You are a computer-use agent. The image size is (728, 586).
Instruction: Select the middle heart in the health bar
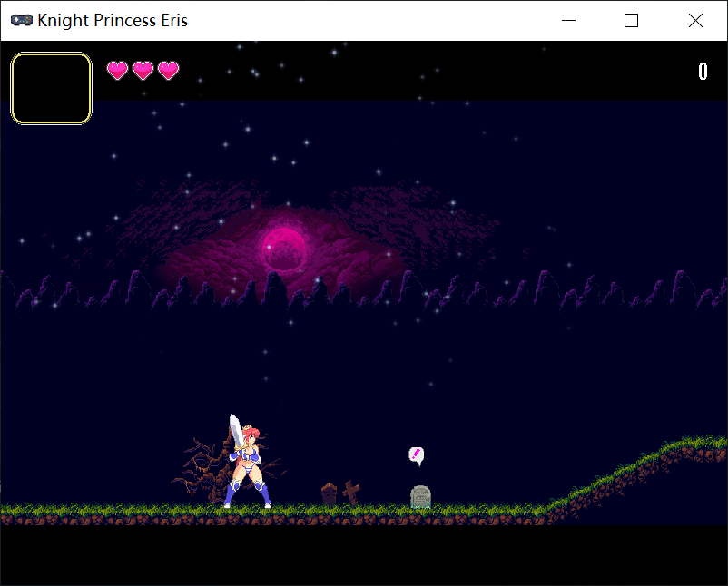[x=141, y=70]
